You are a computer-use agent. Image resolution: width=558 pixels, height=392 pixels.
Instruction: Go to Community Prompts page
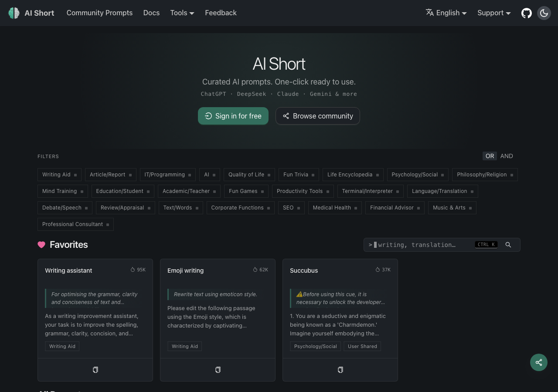(99, 13)
